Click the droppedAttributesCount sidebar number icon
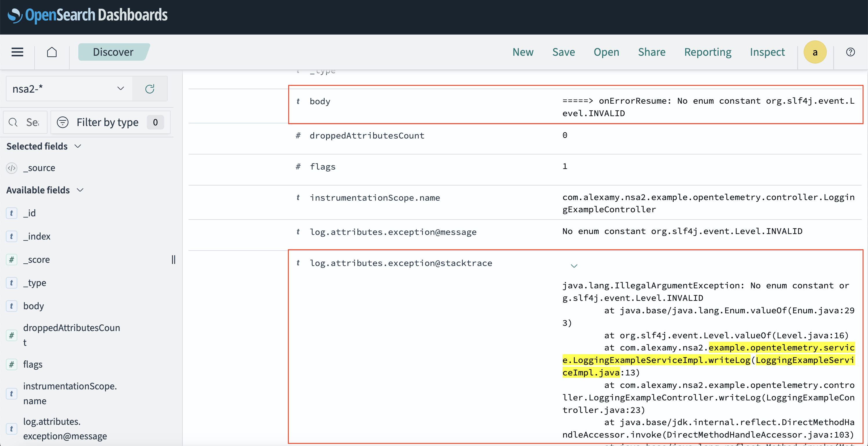 pyautogui.click(x=12, y=335)
